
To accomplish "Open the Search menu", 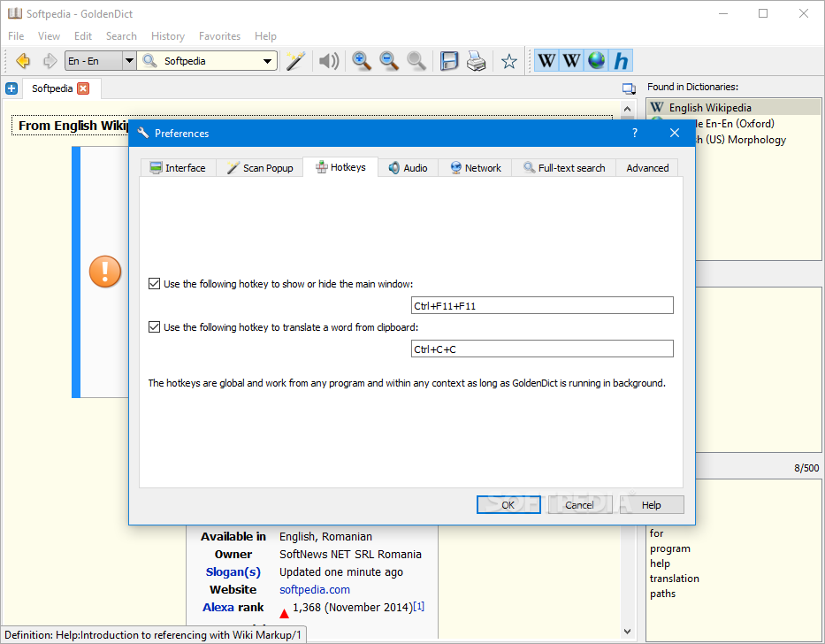I will pyautogui.click(x=121, y=35).
